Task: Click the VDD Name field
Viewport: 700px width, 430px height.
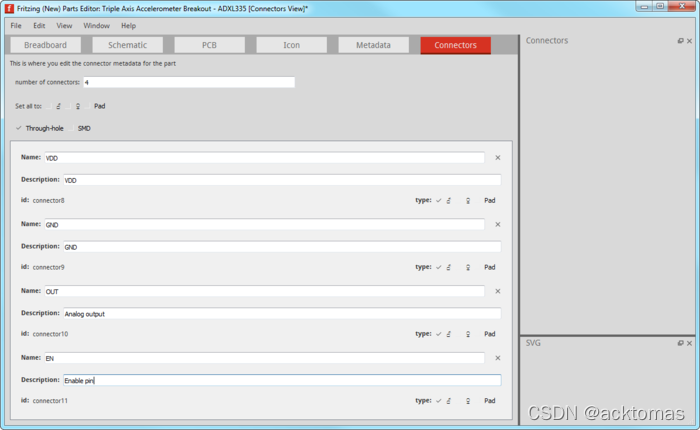Action: coord(264,158)
